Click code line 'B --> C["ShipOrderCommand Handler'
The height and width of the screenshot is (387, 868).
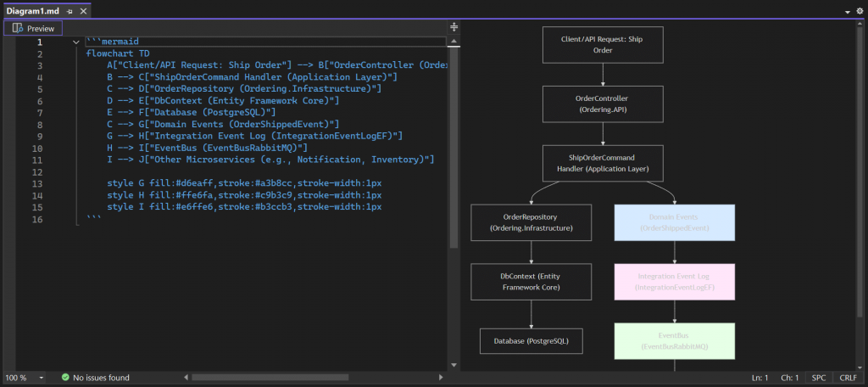252,77
